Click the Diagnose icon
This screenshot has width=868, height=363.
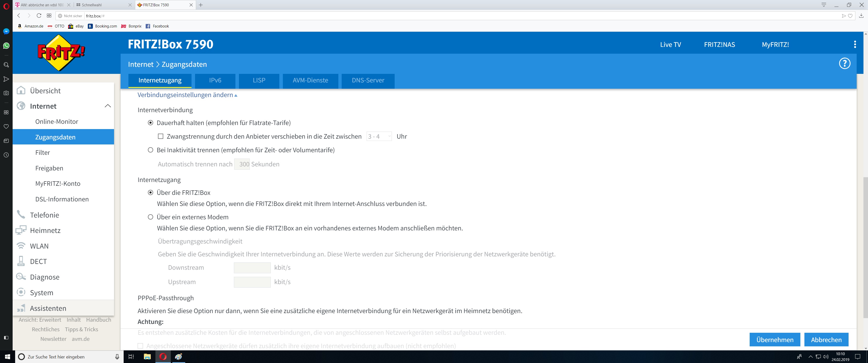coord(21,277)
